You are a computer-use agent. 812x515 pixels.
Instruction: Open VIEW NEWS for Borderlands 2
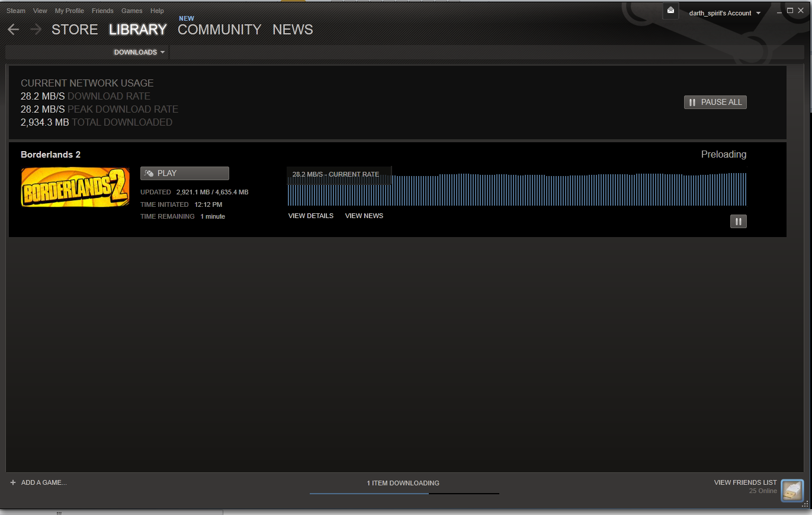pos(364,216)
